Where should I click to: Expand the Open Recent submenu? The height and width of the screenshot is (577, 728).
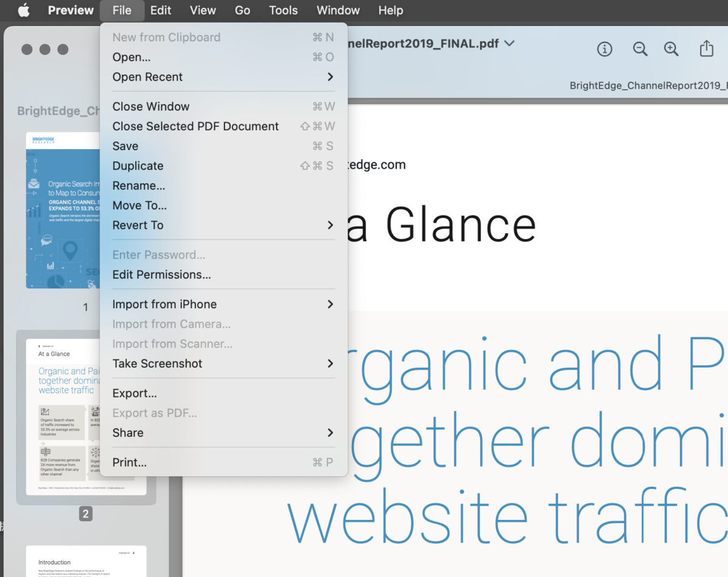point(223,77)
